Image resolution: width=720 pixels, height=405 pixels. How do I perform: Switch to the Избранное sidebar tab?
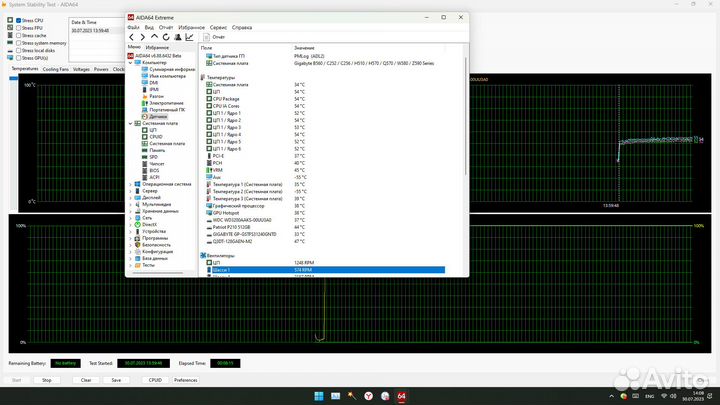pos(157,48)
